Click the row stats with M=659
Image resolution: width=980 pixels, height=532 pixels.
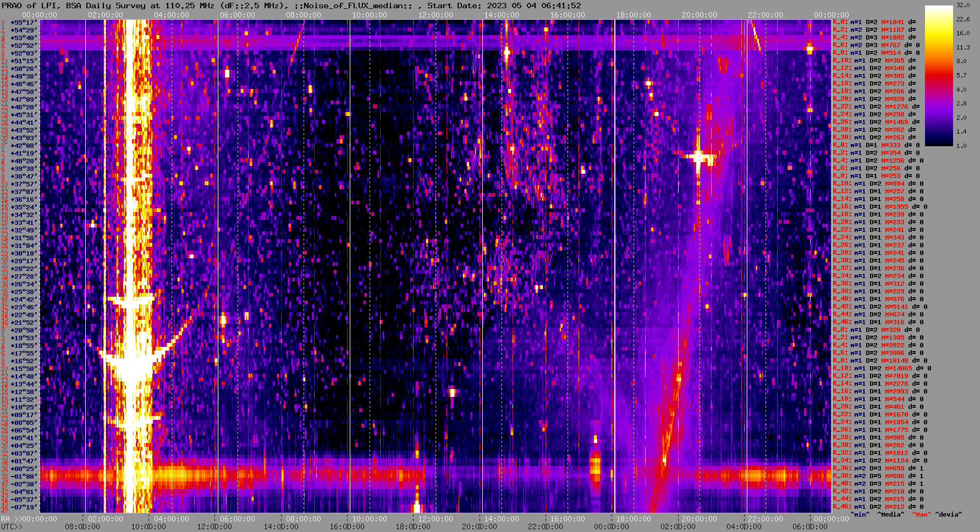[878, 468]
